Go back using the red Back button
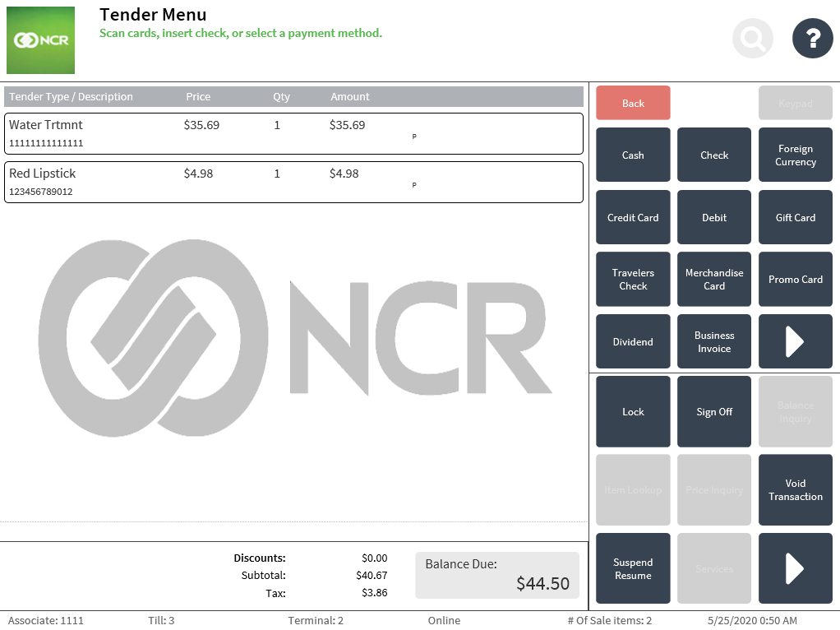This screenshot has width=840, height=630. point(633,103)
